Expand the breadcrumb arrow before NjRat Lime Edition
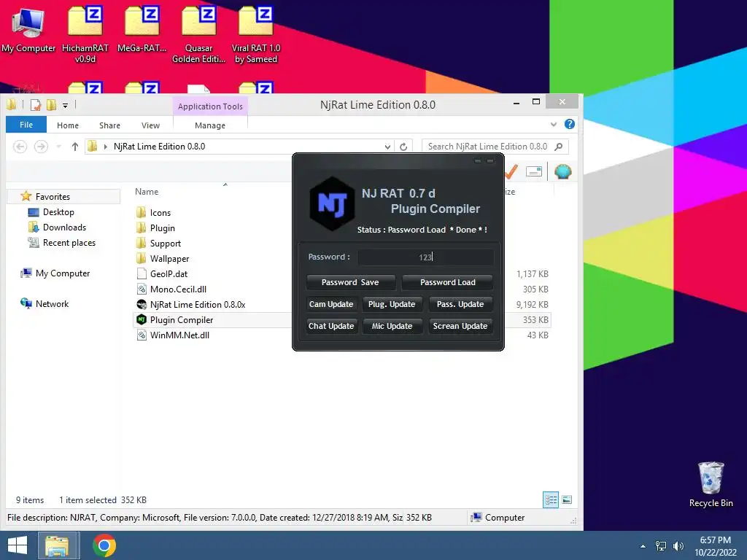The height and width of the screenshot is (560, 747). tap(105, 147)
